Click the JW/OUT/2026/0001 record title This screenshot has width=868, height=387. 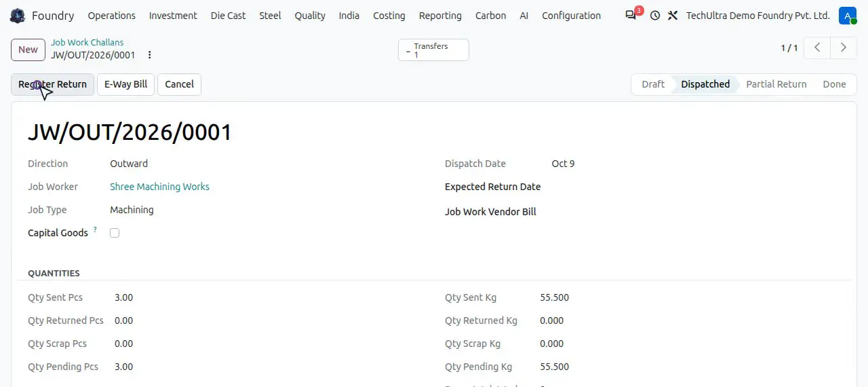pos(130,132)
